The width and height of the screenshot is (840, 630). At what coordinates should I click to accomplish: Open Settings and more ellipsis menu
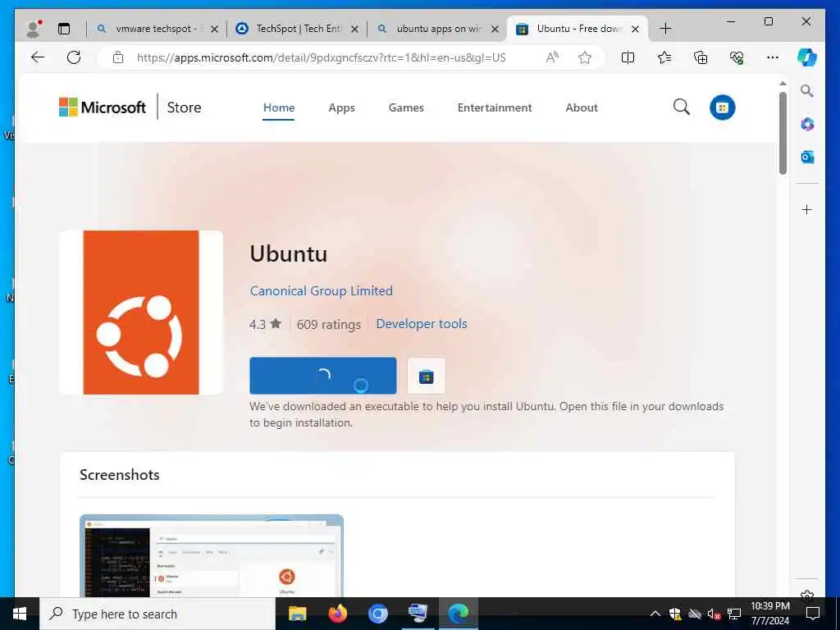773,57
